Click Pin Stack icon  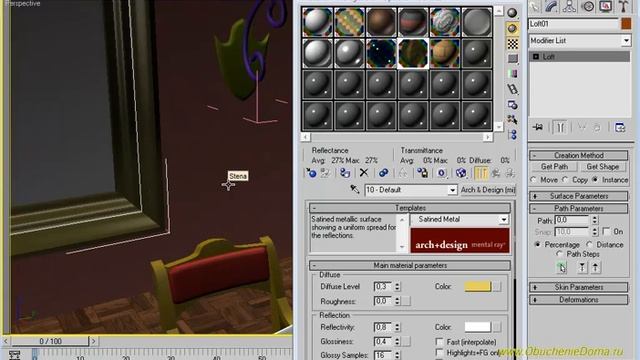[538, 127]
